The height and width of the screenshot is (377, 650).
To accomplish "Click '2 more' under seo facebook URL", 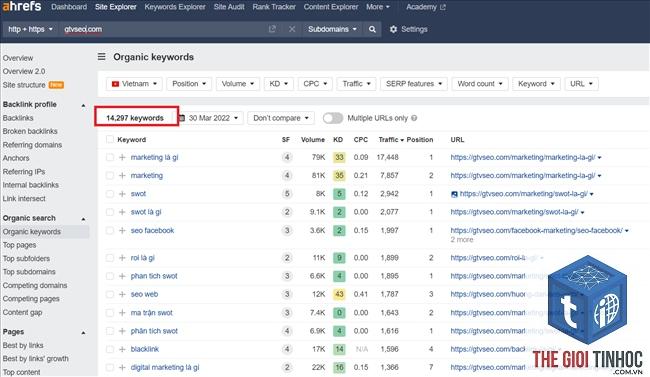I will coord(462,240).
